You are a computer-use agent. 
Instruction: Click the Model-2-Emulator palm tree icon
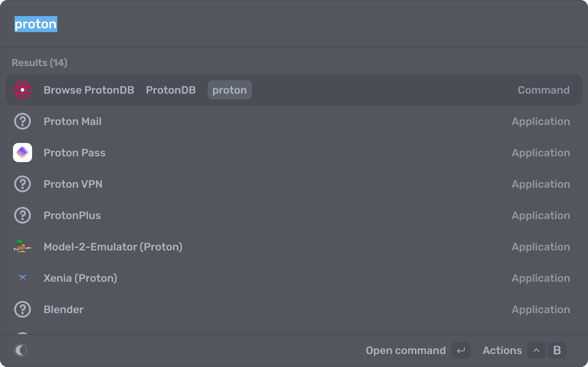click(x=23, y=247)
